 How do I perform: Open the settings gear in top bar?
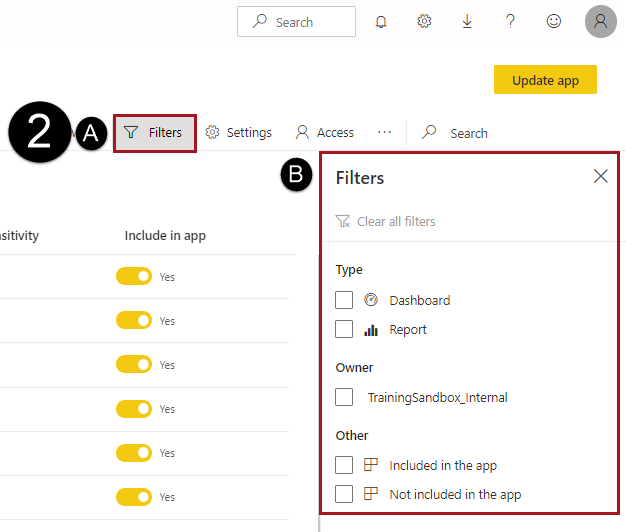[x=424, y=21]
